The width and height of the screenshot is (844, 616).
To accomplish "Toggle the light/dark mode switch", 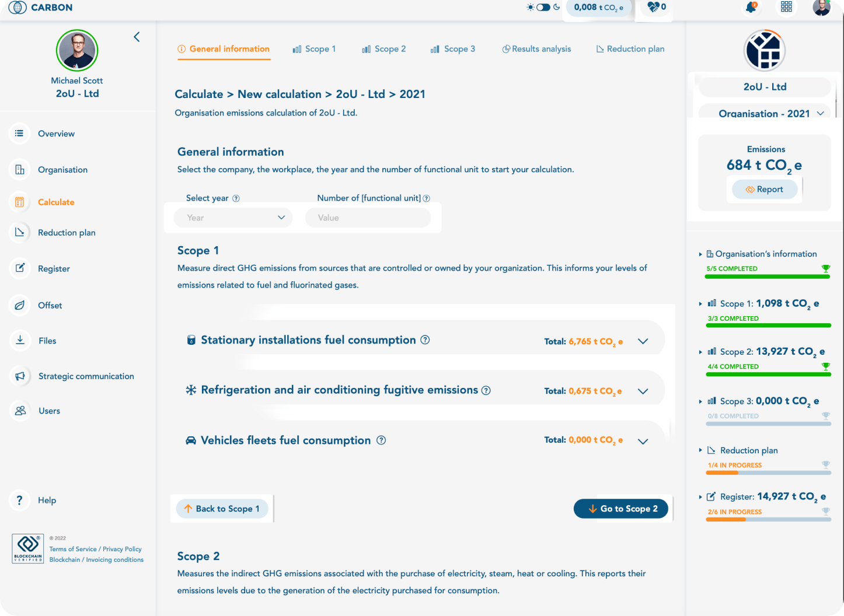I will (x=543, y=7).
